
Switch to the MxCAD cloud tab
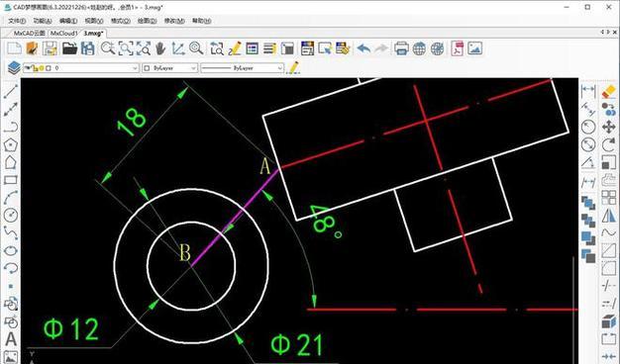point(30,34)
